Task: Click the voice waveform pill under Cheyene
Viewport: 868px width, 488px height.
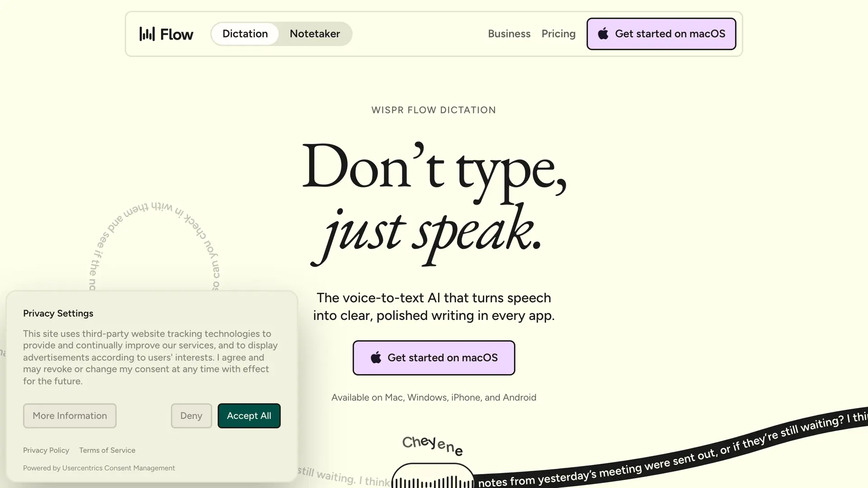Action: click(x=433, y=476)
